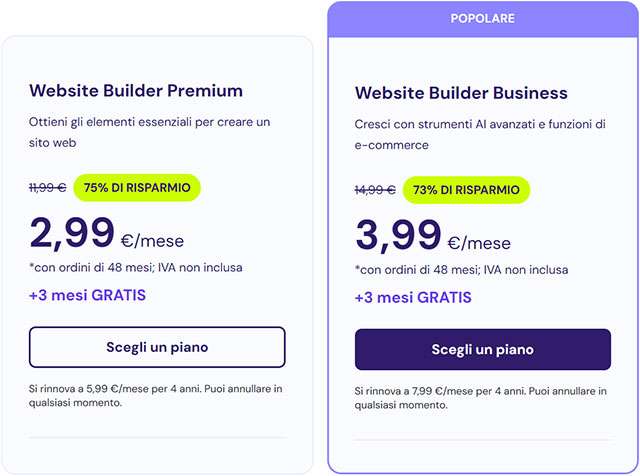
Task: Click the Premium description about elementi essenziali
Action: 150,132
